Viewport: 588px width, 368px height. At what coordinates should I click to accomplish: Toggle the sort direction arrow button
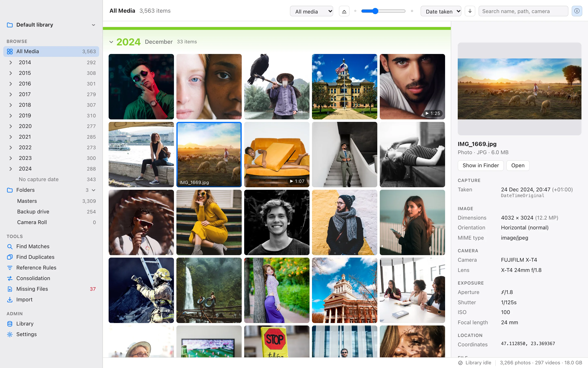pyautogui.click(x=470, y=11)
